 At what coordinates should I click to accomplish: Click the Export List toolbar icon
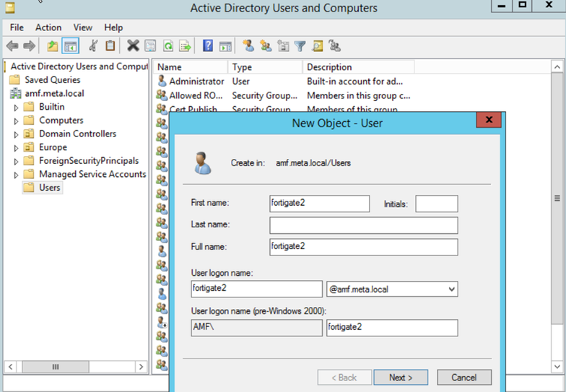tap(185, 46)
